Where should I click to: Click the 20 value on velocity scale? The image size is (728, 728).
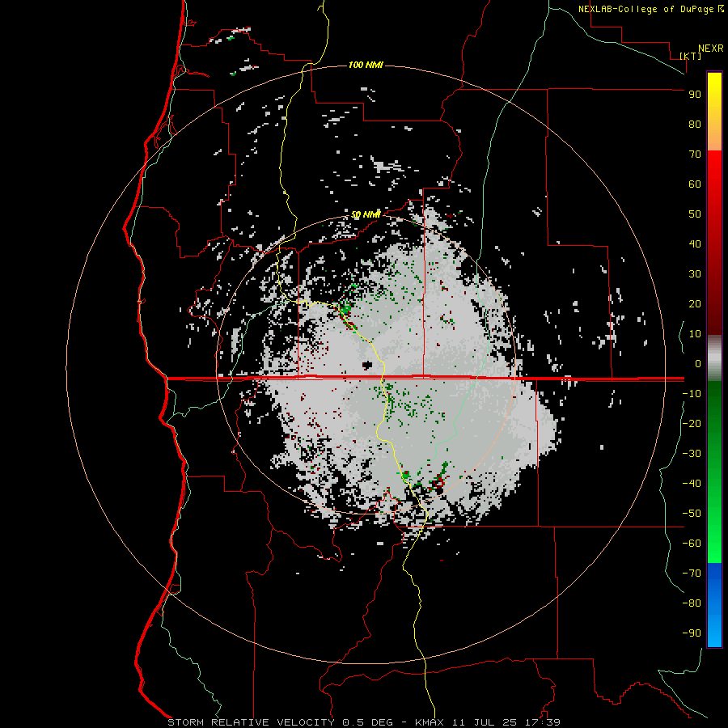click(695, 303)
